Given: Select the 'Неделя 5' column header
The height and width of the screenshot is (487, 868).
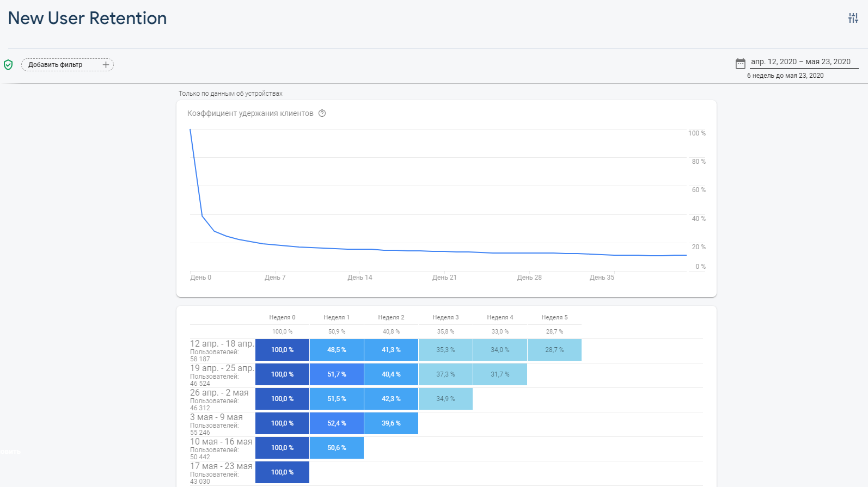Looking at the screenshot, I should (x=554, y=317).
